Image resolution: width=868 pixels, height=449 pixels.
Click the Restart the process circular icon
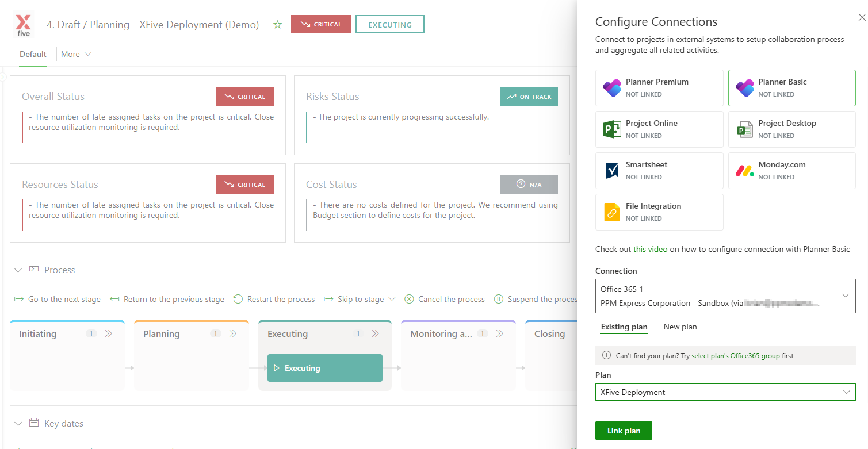[238, 299]
